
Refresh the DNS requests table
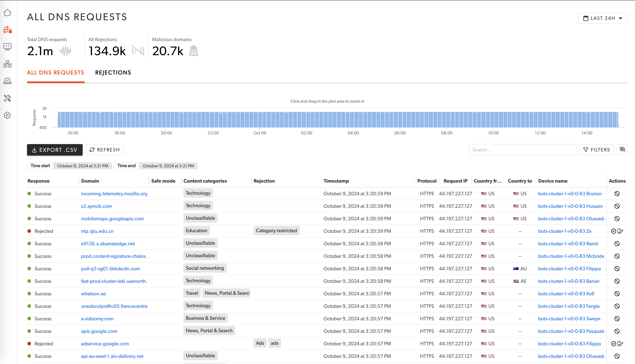point(105,150)
